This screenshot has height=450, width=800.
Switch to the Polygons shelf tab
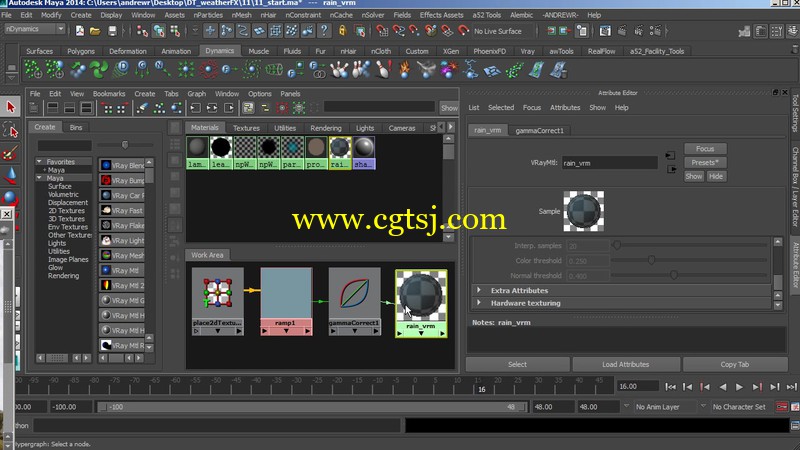coord(81,51)
